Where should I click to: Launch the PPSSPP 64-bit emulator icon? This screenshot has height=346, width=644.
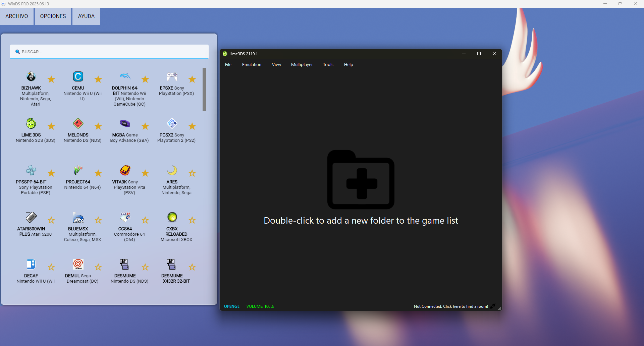pos(31,170)
